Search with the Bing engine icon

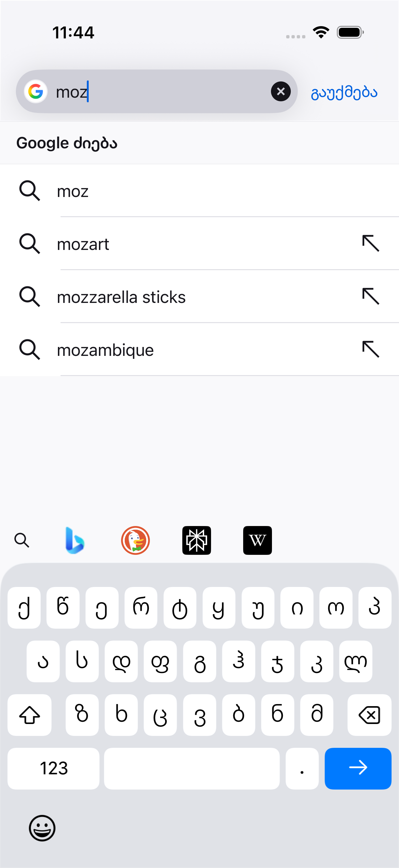[74, 540]
